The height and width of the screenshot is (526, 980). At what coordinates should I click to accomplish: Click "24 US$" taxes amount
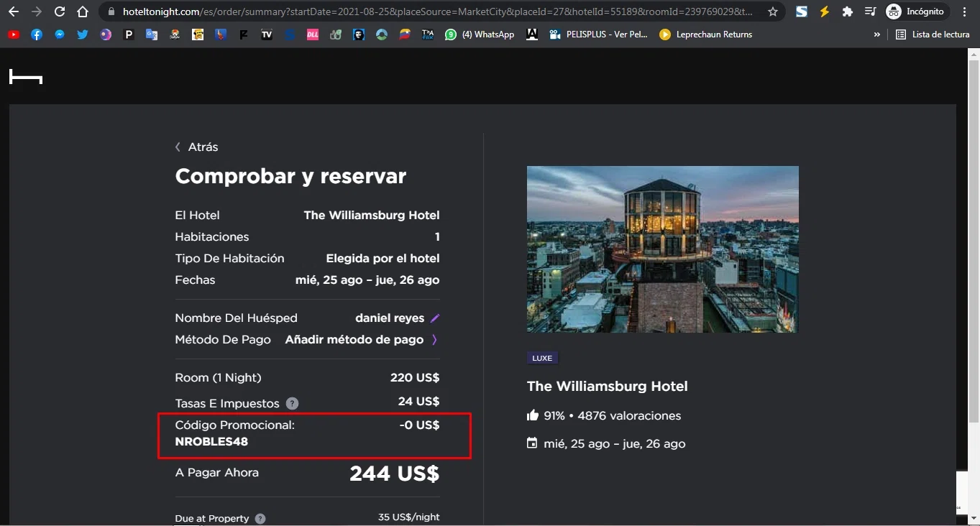(x=418, y=401)
